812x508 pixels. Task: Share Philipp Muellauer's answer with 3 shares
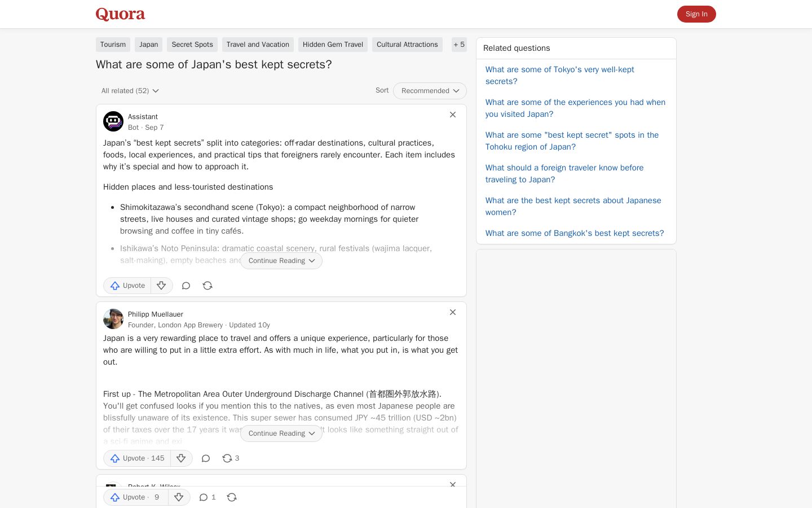click(x=231, y=458)
